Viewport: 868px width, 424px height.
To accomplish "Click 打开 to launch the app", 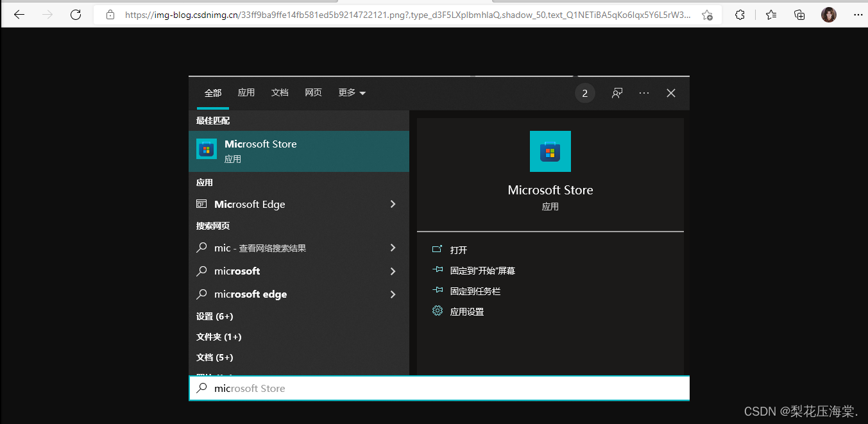I will [459, 250].
